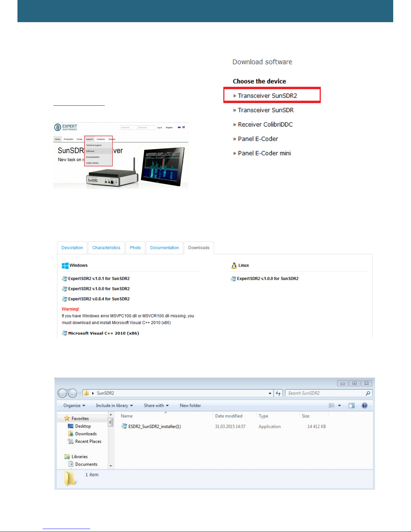Pick Panel E-Coder mini from the list
Screen dimensions: 411x532
264,153
